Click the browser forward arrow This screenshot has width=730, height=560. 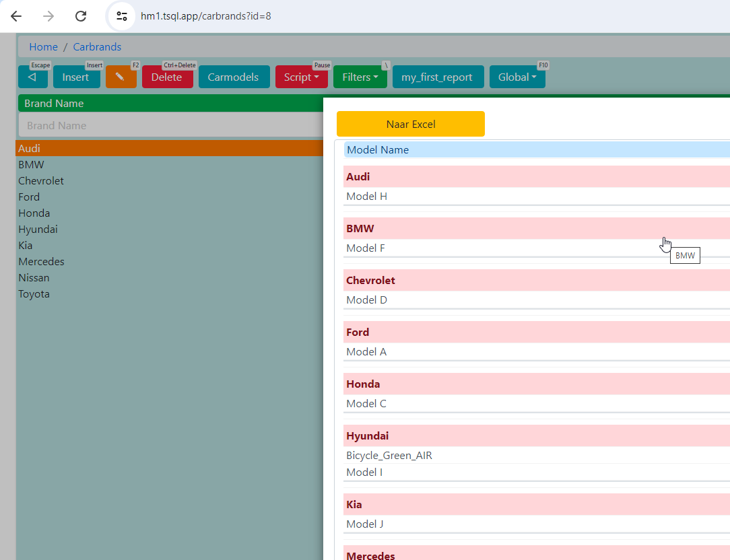point(48,16)
